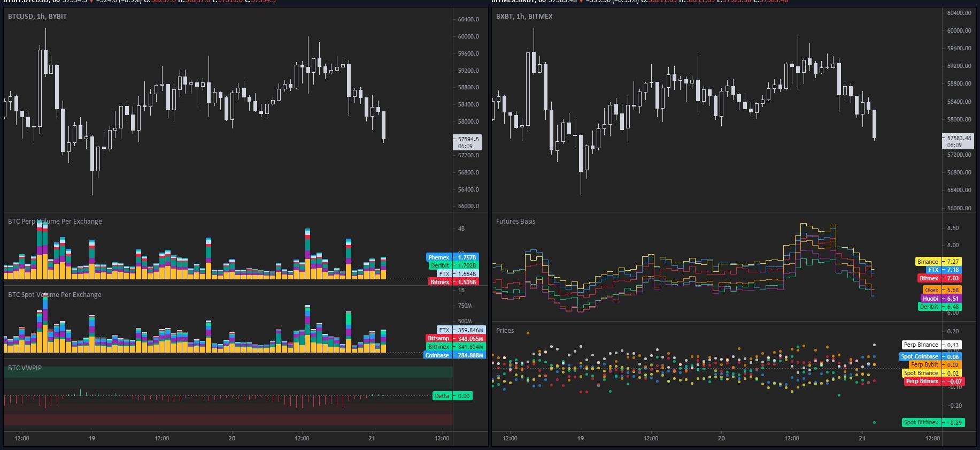This screenshot has height=450, width=980.
Task: Click the yellow Binance 7.27 basis label
Action: [x=938, y=262]
